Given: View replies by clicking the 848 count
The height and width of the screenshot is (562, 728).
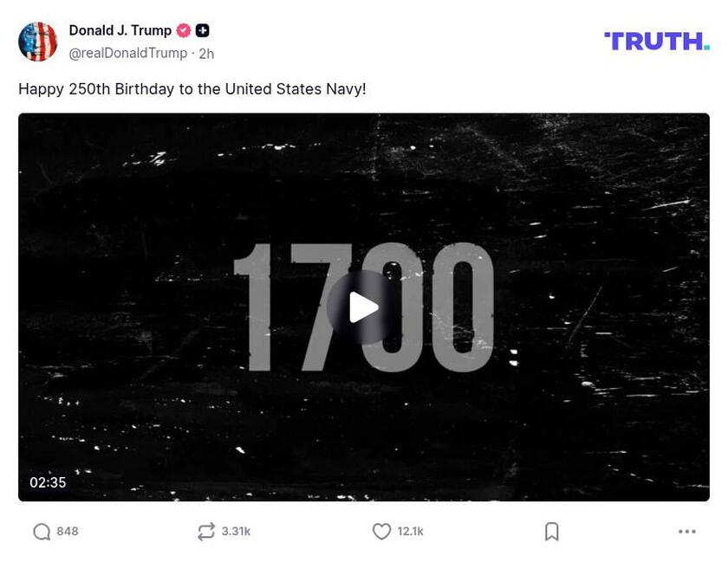Looking at the screenshot, I should [x=67, y=532].
